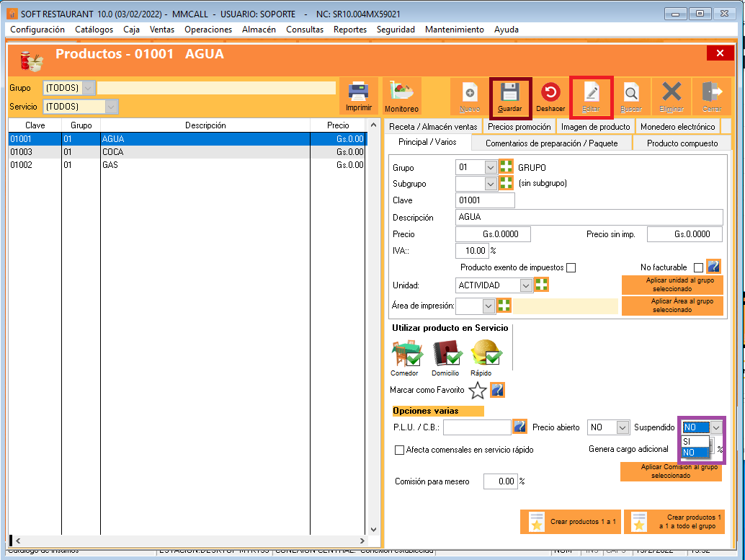
Task: Open the Catálogos menu
Action: click(94, 30)
